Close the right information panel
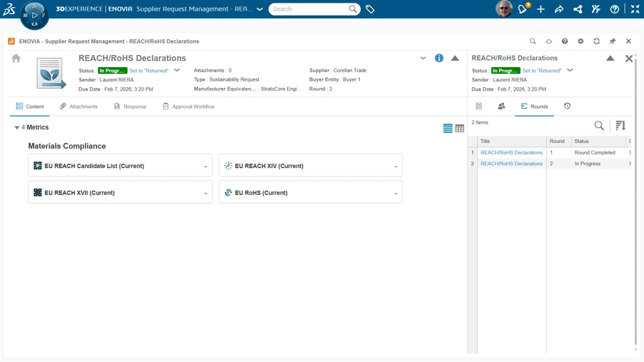The height and width of the screenshot is (362, 644). coord(629,58)
